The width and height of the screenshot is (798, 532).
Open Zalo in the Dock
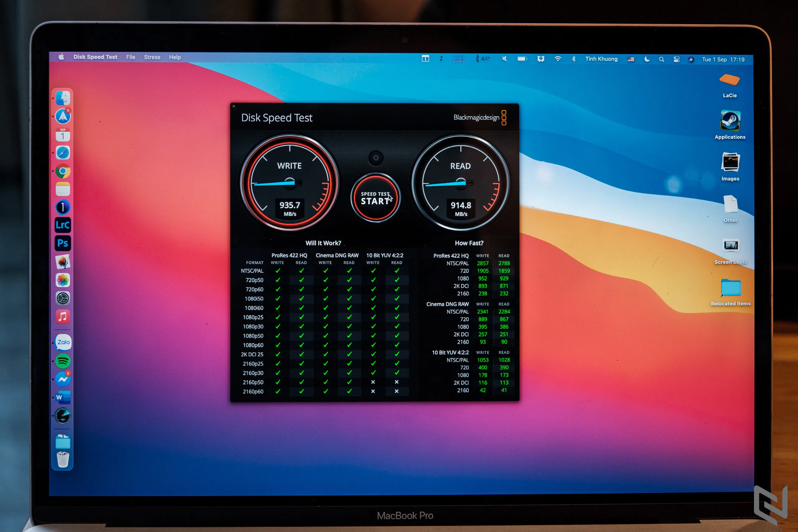click(64, 343)
